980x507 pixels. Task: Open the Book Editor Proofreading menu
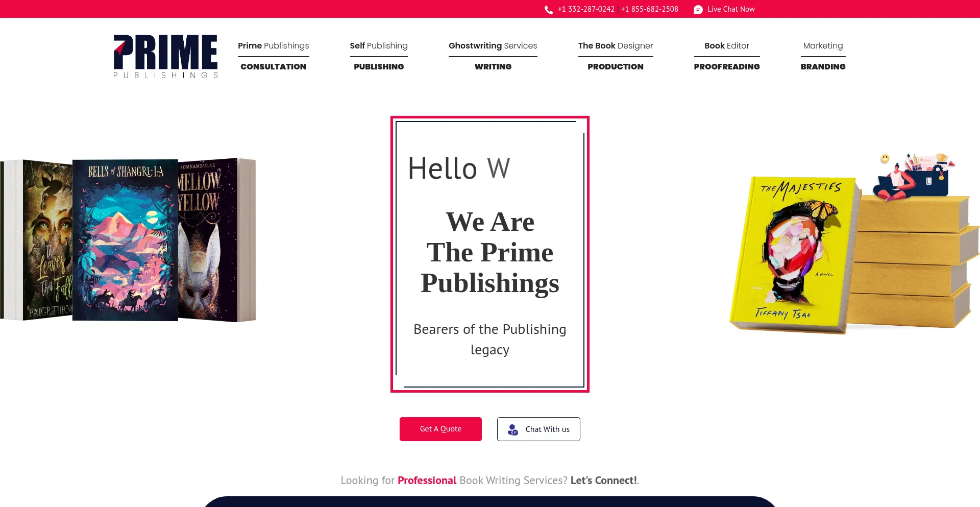pos(726,56)
